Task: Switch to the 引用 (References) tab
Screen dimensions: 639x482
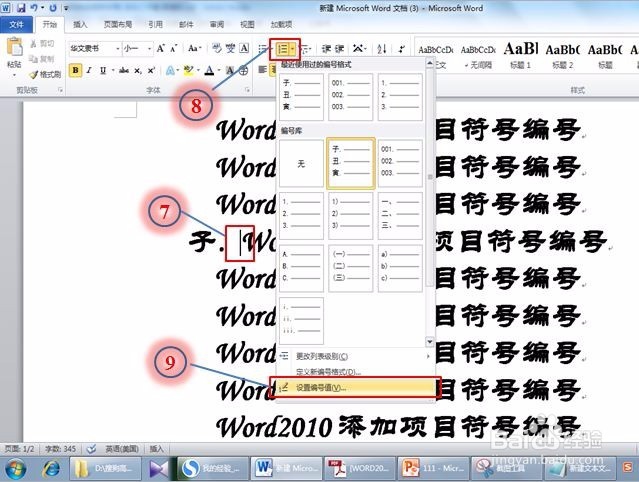Action: (155, 24)
